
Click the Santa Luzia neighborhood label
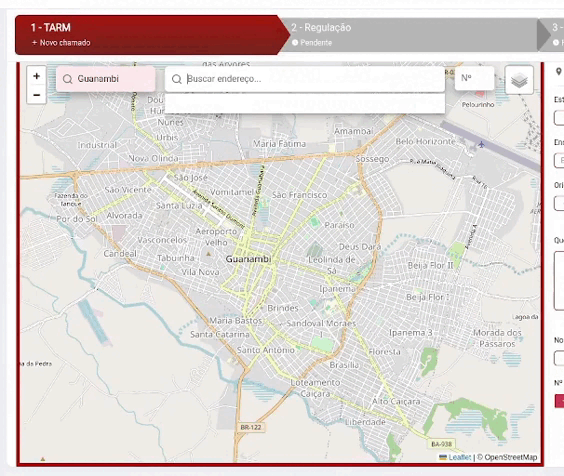click(179, 206)
